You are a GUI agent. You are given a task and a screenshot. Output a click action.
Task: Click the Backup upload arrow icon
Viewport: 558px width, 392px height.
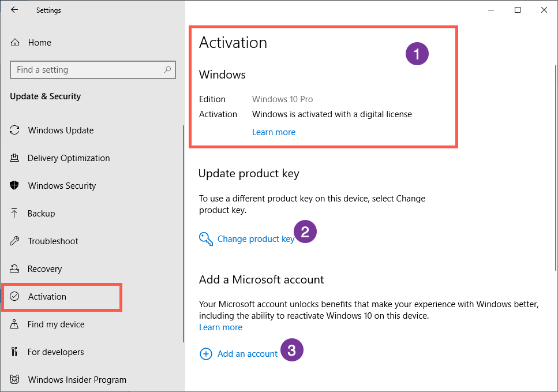coord(16,214)
